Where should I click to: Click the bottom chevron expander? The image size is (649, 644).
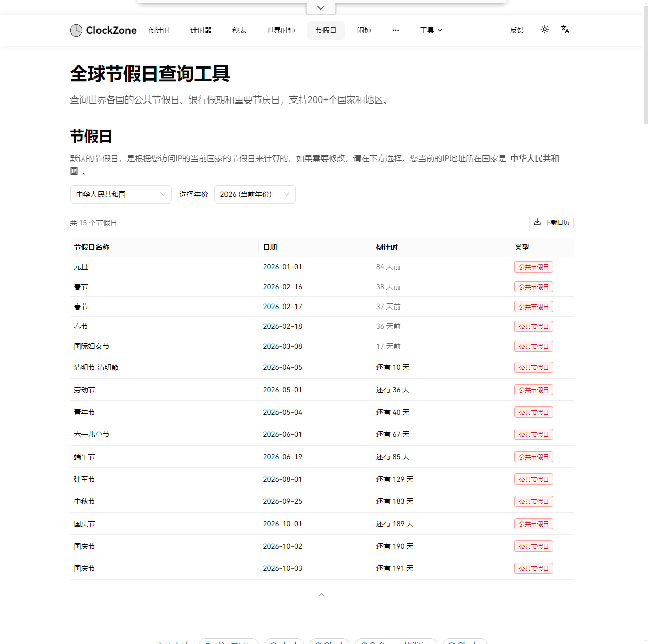321,594
